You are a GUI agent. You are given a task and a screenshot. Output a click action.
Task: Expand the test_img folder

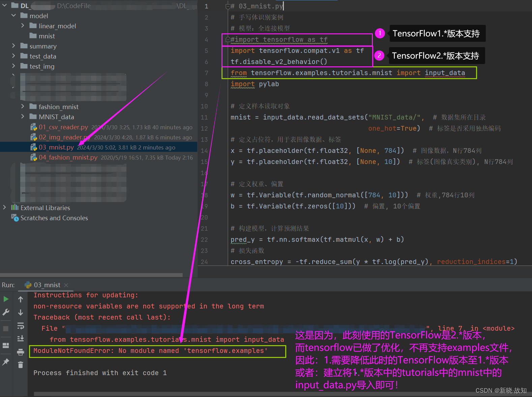pos(13,66)
